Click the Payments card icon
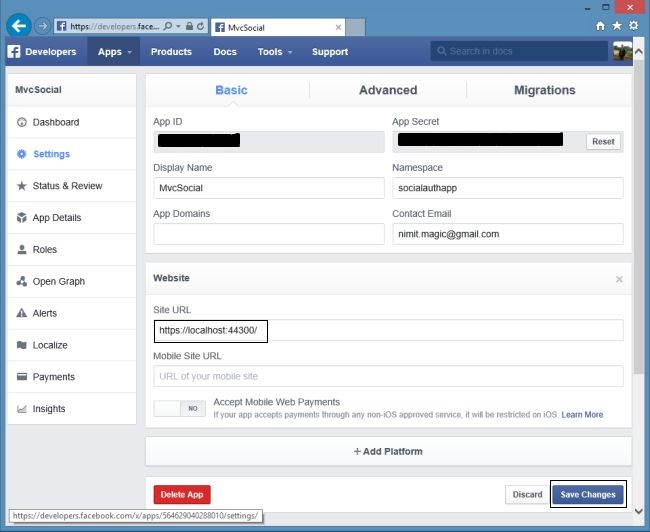Image resolution: width=650 pixels, height=532 pixels. (x=22, y=377)
